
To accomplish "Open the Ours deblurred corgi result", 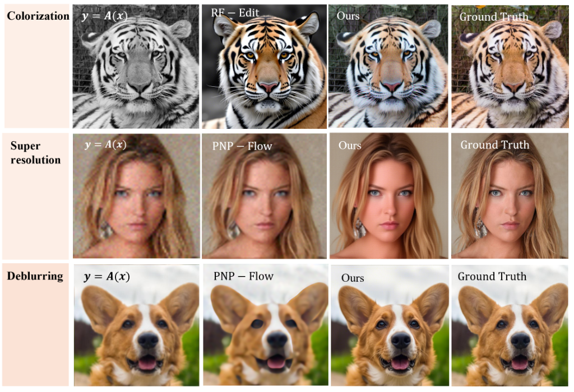I will click(x=390, y=325).
